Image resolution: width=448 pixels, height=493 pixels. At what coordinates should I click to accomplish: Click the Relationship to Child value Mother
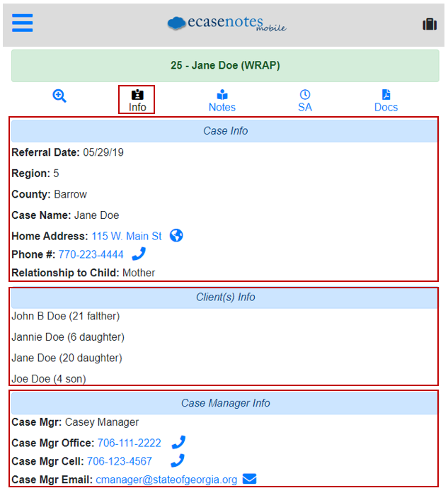point(139,273)
